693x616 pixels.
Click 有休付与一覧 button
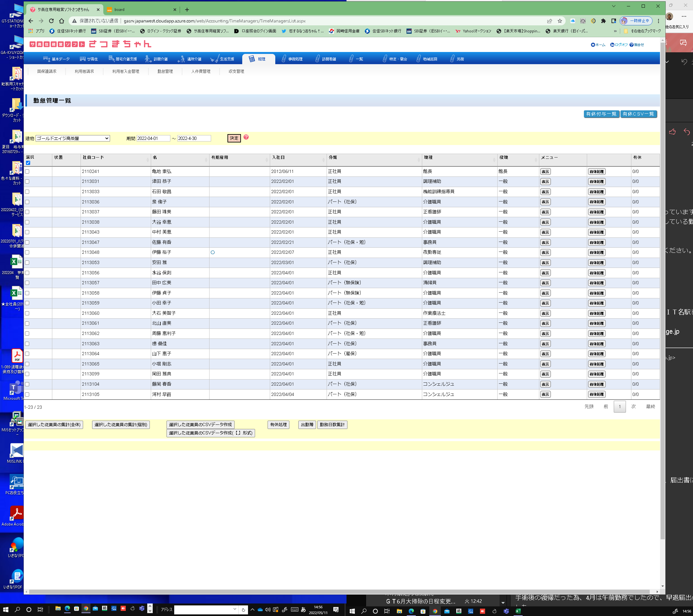601,114
